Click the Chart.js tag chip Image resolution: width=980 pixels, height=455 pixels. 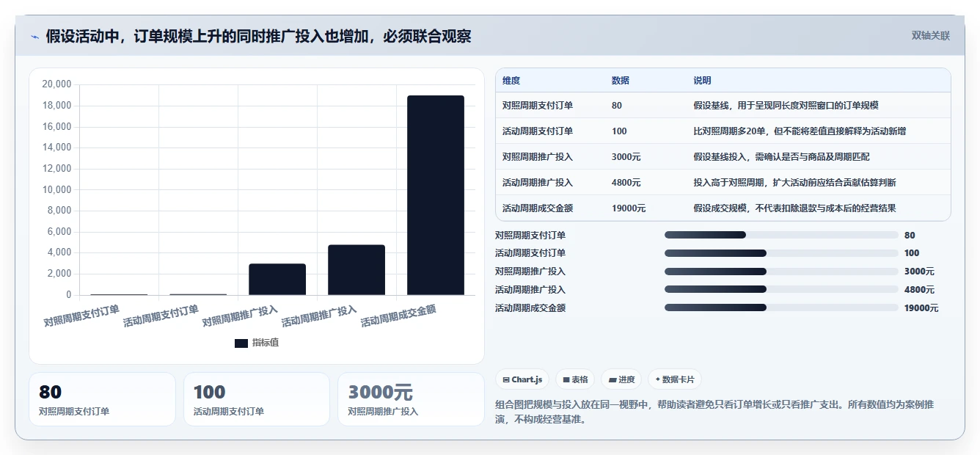(x=523, y=379)
